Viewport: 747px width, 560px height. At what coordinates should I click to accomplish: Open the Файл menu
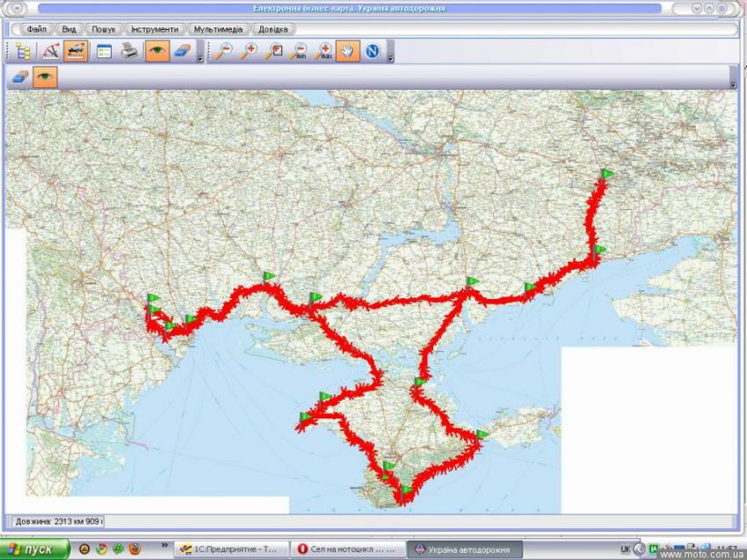point(36,28)
